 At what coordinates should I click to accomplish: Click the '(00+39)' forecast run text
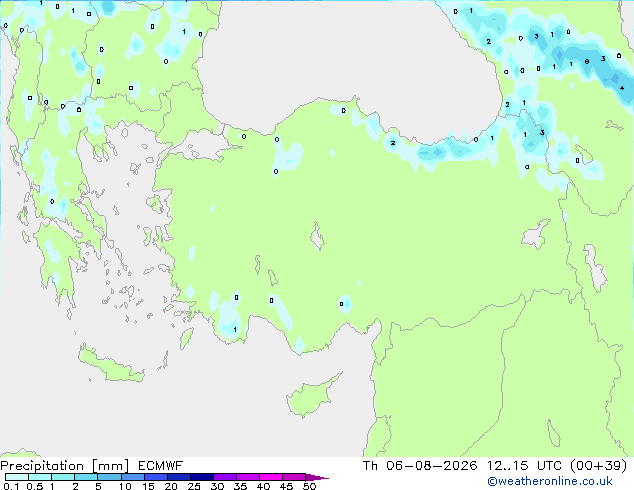pyautogui.click(x=598, y=466)
